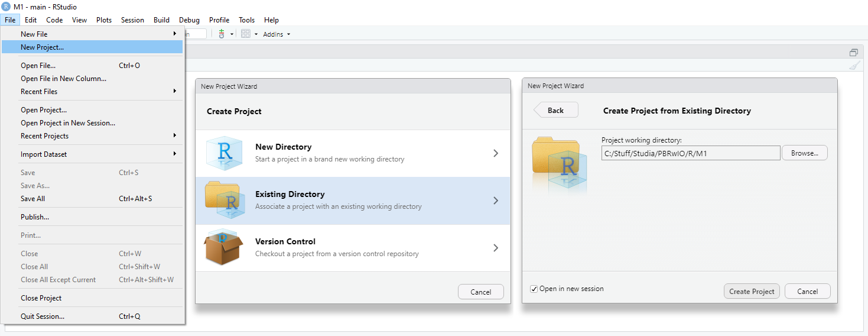Click the restore pane icon at top right
This screenshot has height=336, width=868.
(x=853, y=52)
